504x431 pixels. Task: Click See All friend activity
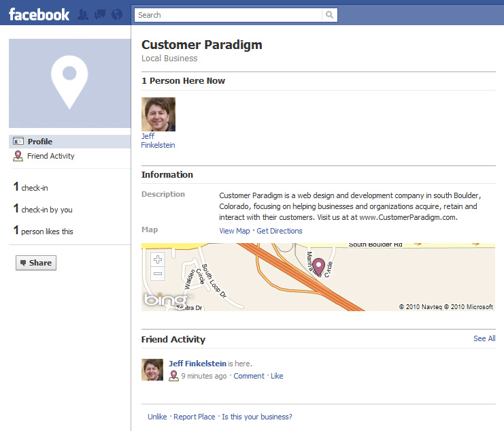click(x=484, y=338)
